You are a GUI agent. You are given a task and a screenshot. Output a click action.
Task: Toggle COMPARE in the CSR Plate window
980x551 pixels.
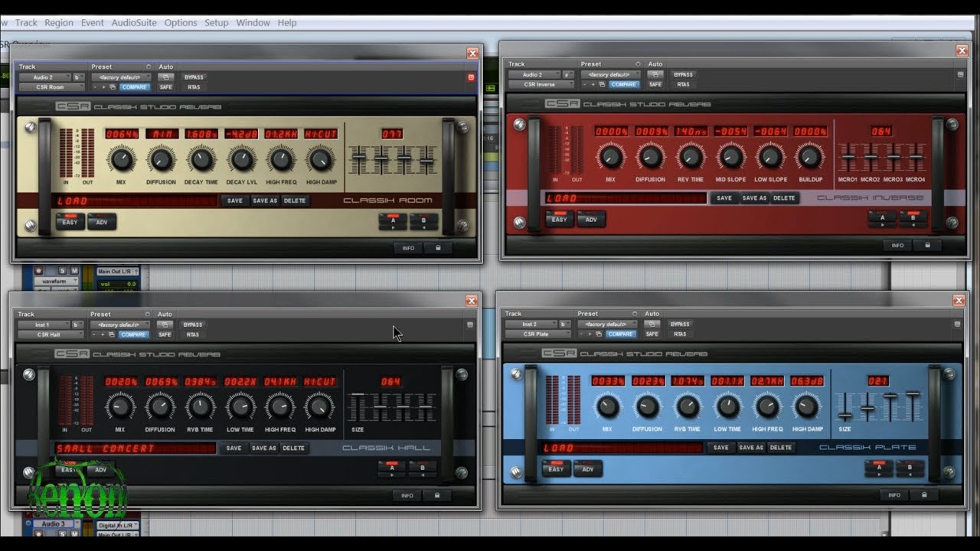click(x=620, y=334)
